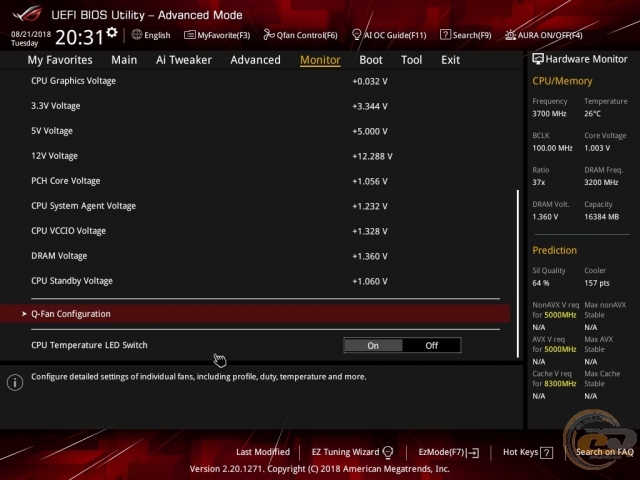This screenshot has height=480, width=640.
Task: Select the Exit tab
Action: [x=450, y=60]
